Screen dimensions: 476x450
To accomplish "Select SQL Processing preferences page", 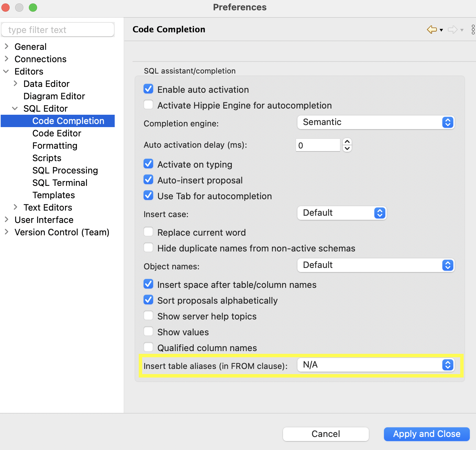I will [x=65, y=170].
